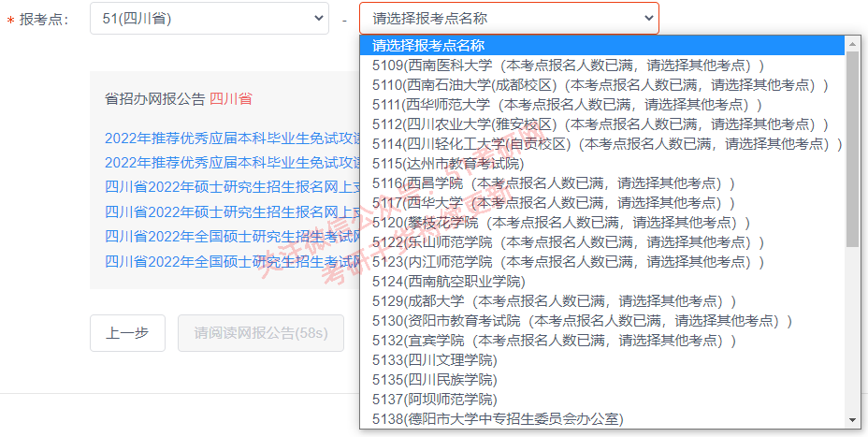The height and width of the screenshot is (437, 868).
Task: Choose option 5114 四川轻化工大学(自贡校区)
Action: click(602, 144)
